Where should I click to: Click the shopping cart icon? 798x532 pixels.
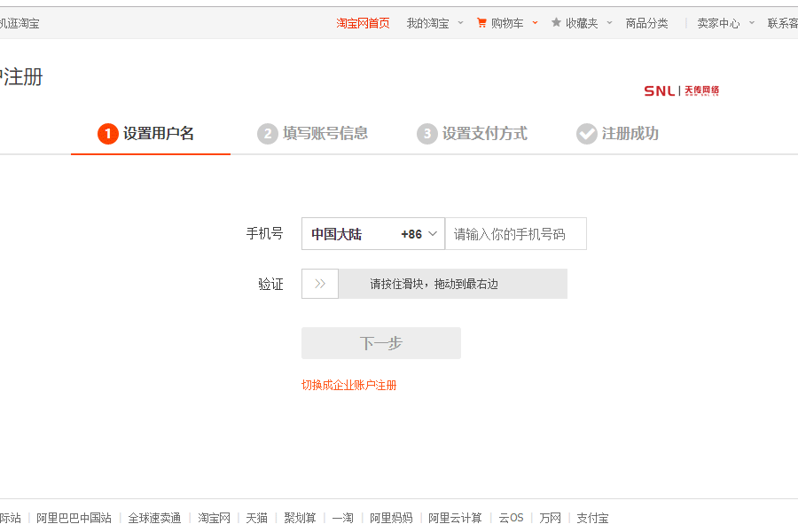[x=481, y=23]
